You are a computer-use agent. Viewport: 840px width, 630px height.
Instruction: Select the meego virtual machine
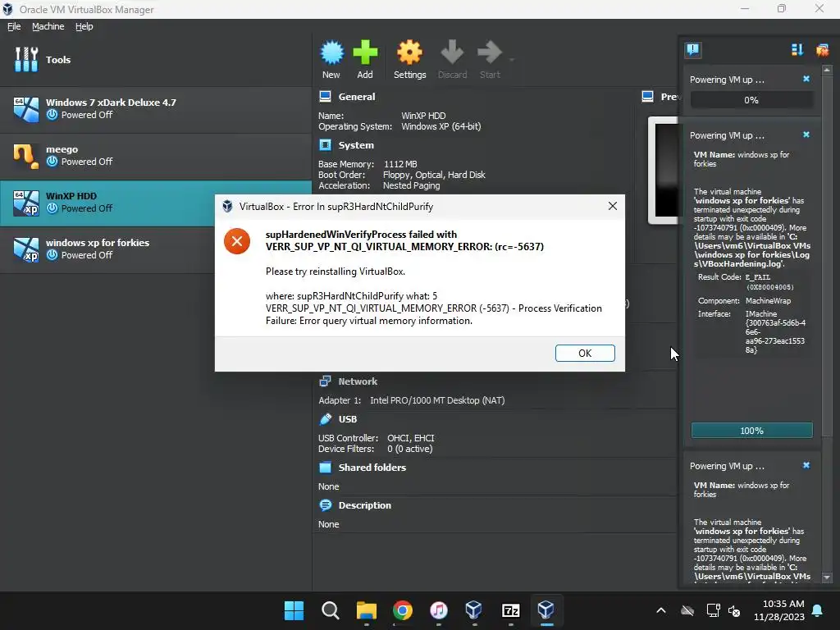[x=155, y=155]
